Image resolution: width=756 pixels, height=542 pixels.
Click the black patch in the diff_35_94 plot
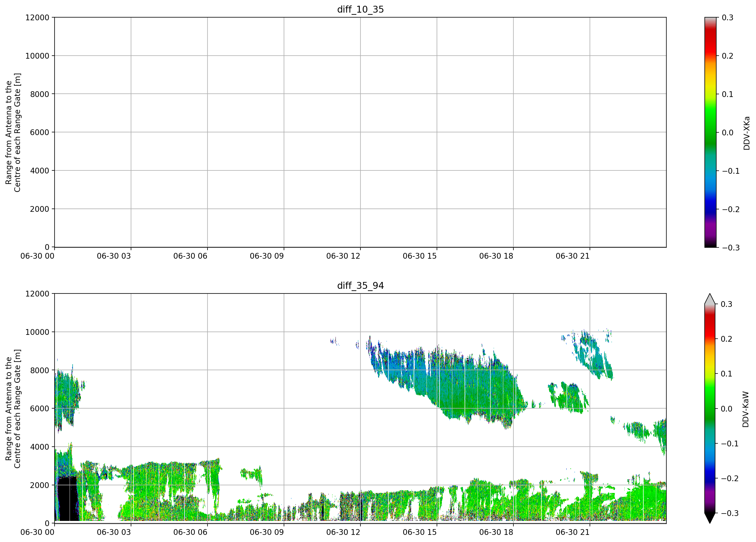pyautogui.click(x=68, y=498)
